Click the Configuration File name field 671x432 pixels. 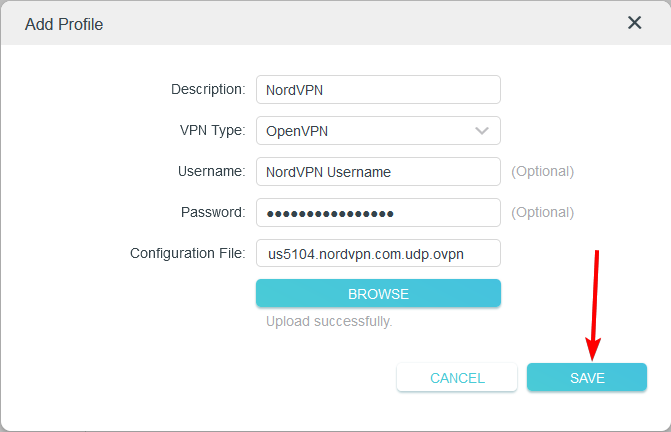pyautogui.click(x=377, y=254)
